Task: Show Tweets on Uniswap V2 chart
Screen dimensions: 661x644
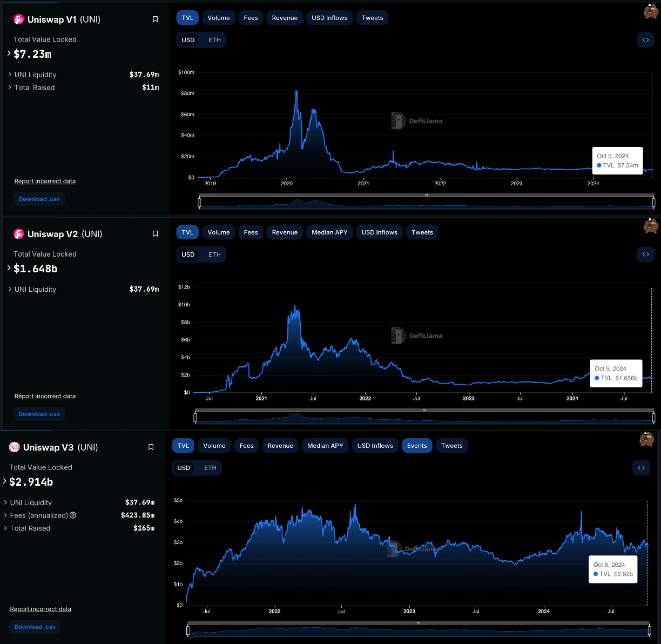Action: (x=422, y=232)
